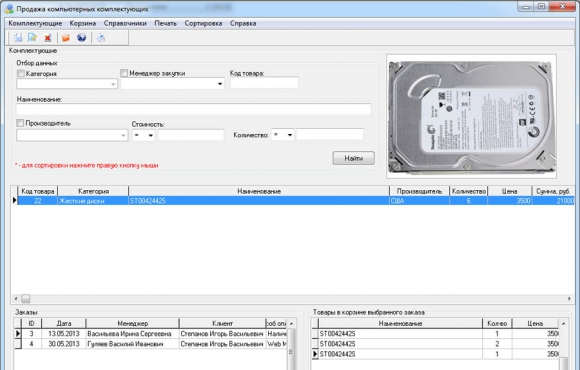Screen dimensions: 580x370
Task: Click the add new record toolbar icon
Action: click(x=18, y=37)
